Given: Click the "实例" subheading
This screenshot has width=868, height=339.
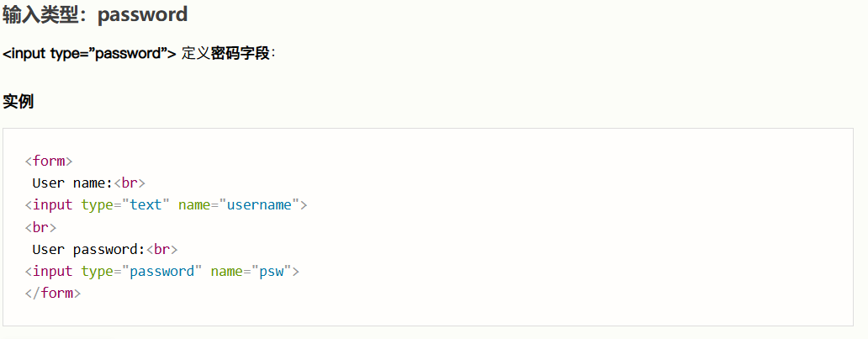Looking at the screenshot, I should tap(18, 102).
